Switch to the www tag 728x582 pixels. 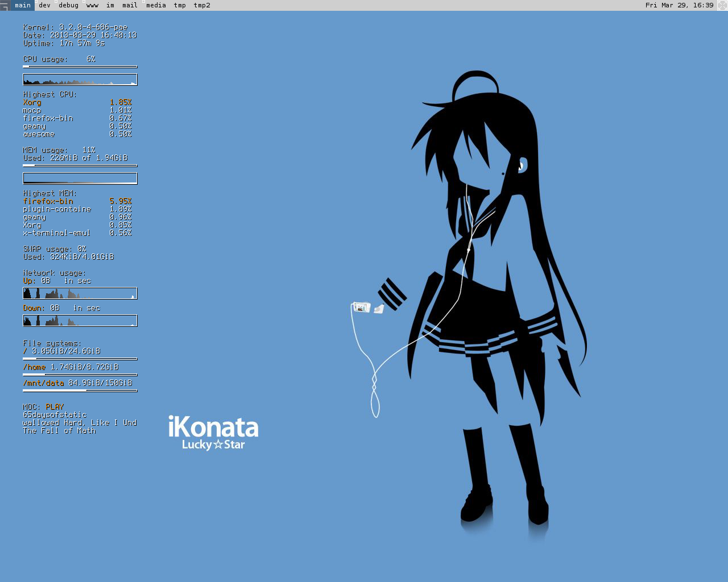click(x=92, y=5)
